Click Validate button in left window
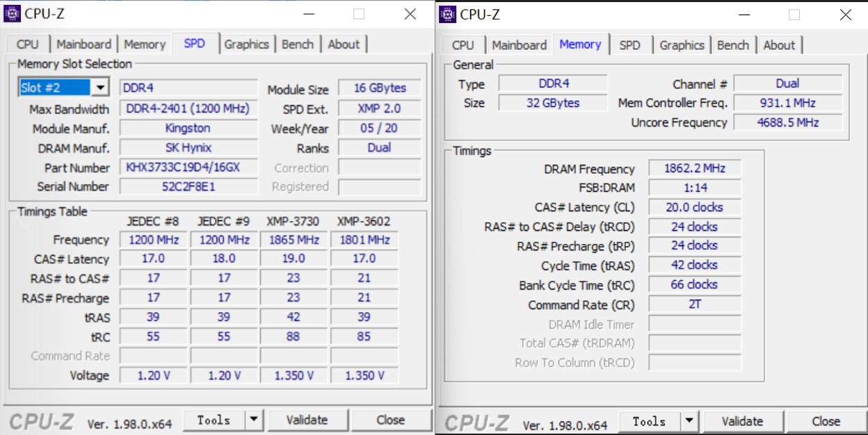Viewport: 868px width, 435px height. point(307,420)
